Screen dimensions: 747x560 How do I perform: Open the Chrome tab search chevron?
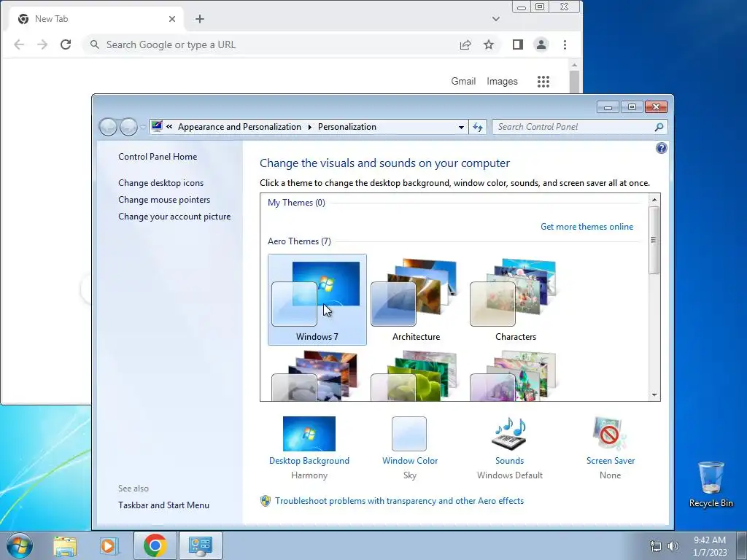tap(496, 19)
